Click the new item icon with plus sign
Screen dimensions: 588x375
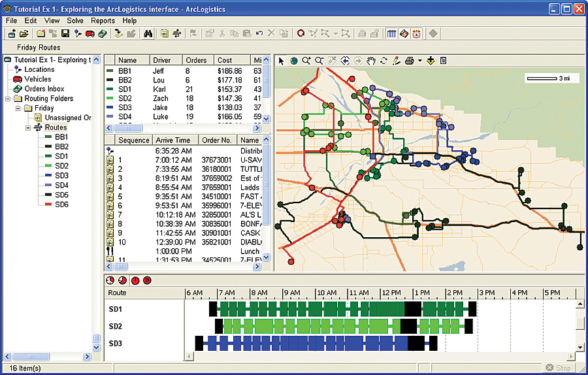(12, 34)
